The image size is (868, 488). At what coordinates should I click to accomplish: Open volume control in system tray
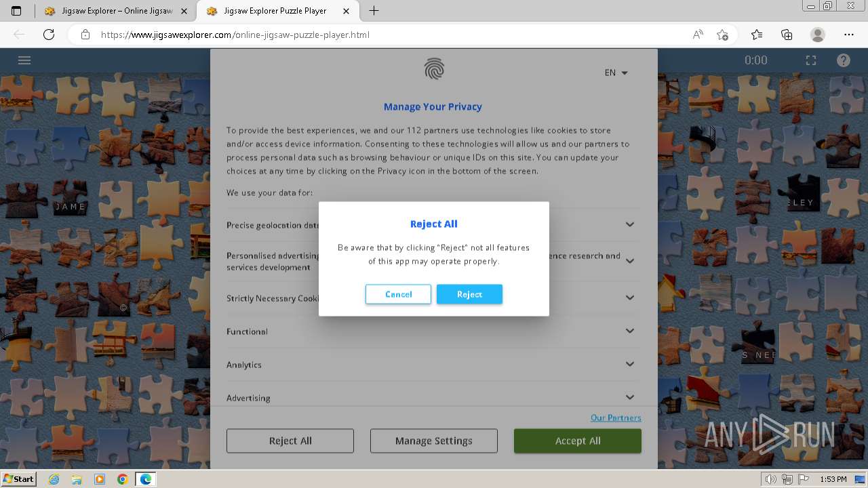[771, 479]
